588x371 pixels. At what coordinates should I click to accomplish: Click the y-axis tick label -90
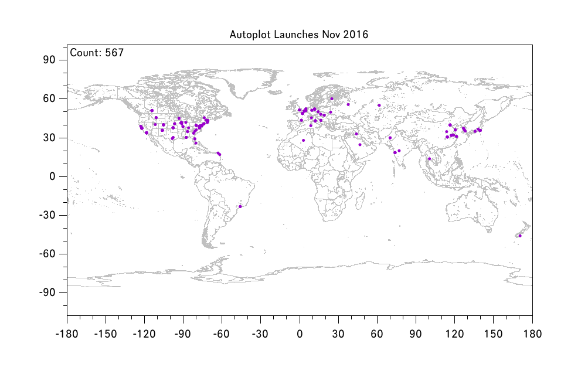point(47,292)
